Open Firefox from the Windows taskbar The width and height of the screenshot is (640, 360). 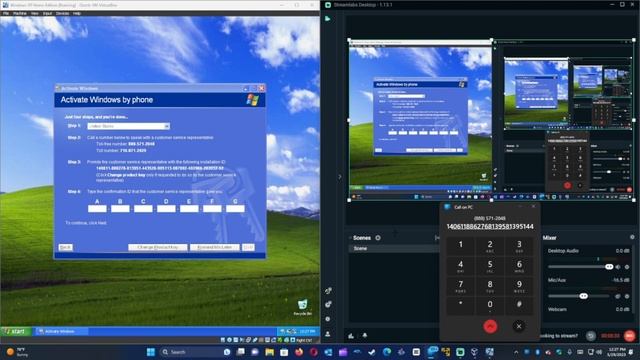coord(299,352)
